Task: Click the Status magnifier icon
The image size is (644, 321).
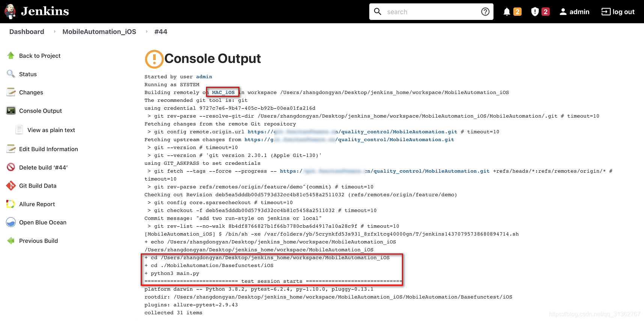Action: [x=11, y=74]
